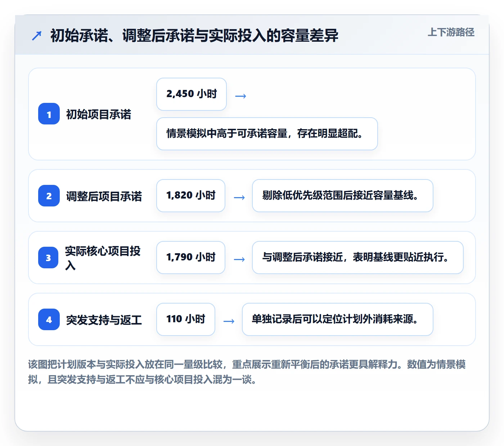Screen dimensions: 504x446
Task: Click the arrow next to 110 小时
Action: pyautogui.click(x=229, y=321)
